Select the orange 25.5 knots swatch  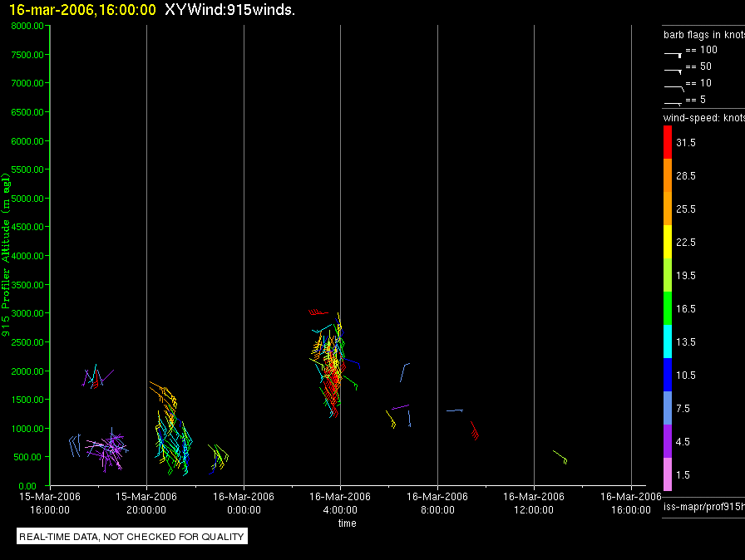668,209
